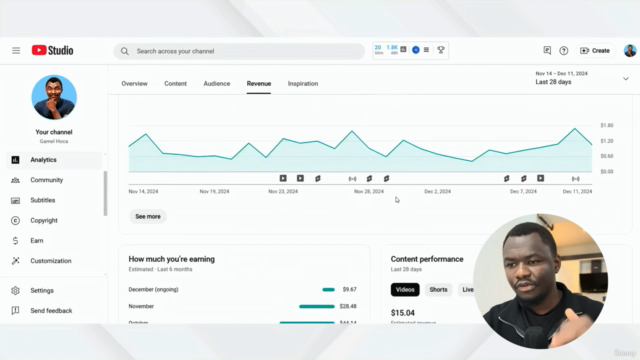Click the sidebar vertical scrollbar
Image resolution: width=640 pixels, height=360 pixels.
[x=105, y=193]
